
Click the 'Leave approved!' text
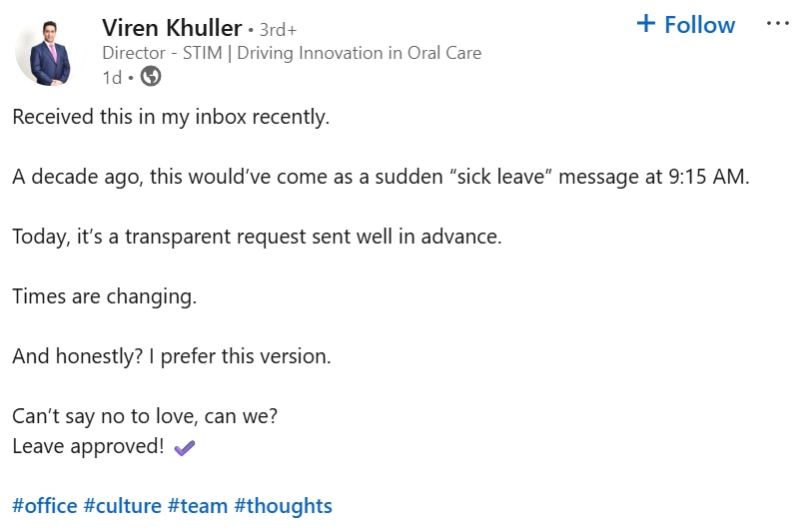[88, 446]
